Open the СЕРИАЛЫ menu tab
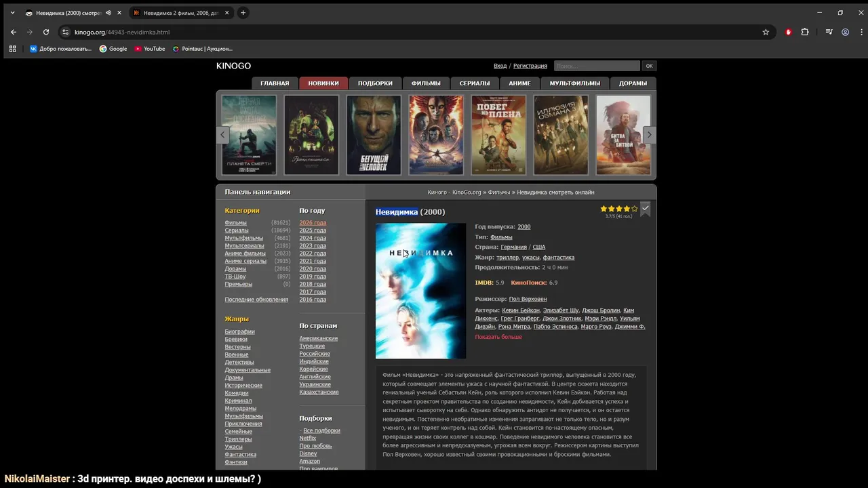 click(x=475, y=83)
